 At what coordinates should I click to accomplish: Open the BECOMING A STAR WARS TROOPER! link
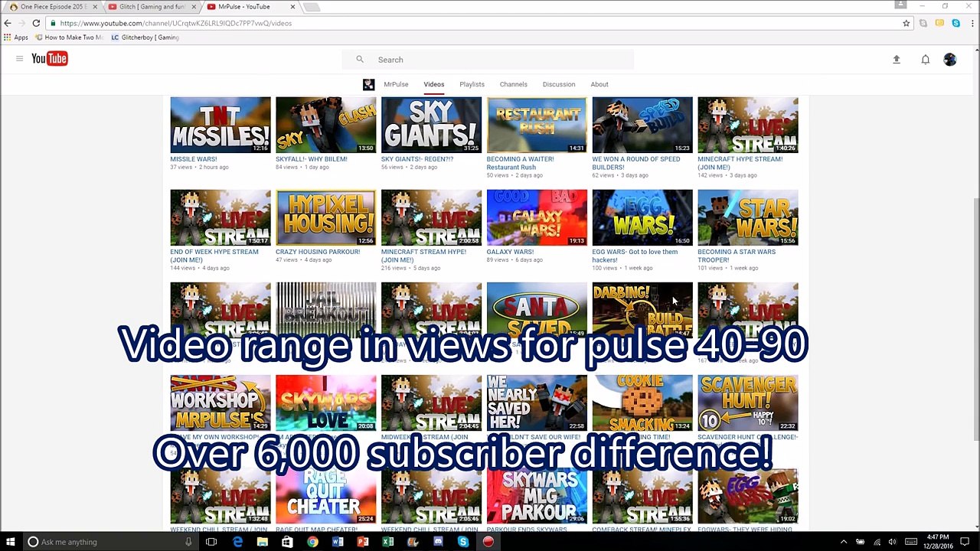[737, 256]
